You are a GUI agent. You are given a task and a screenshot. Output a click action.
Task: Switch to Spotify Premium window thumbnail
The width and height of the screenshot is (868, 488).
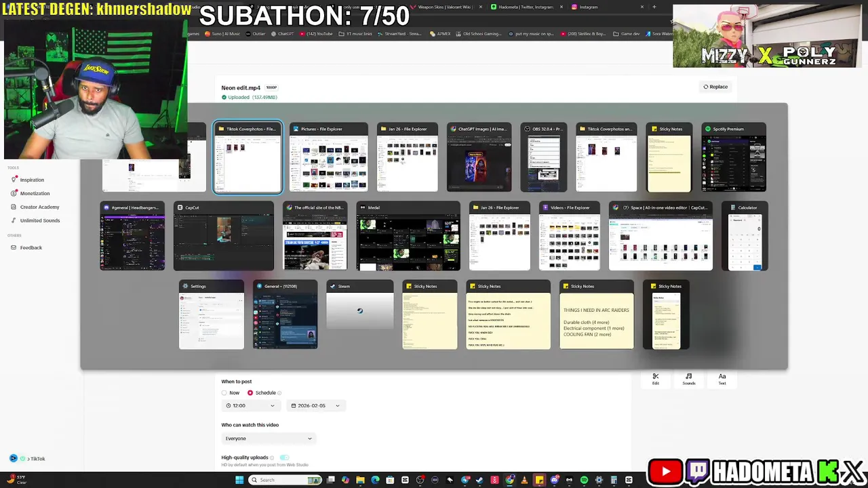[734, 159]
